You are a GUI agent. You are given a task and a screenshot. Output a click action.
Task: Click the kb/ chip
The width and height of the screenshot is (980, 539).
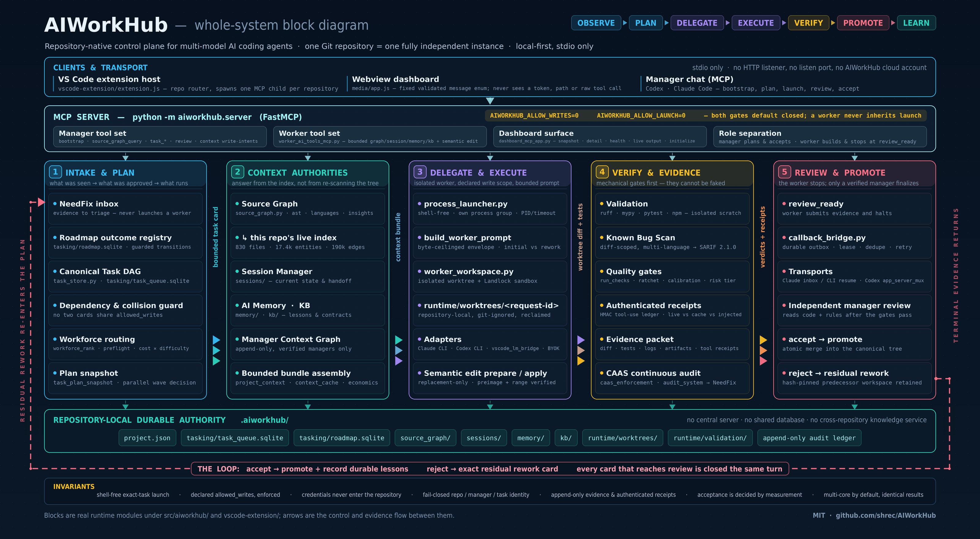pyautogui.click(x=566, y=438)
